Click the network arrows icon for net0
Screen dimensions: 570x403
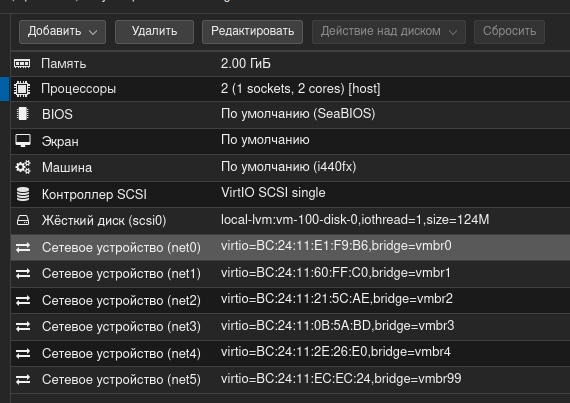coord(23,247)
